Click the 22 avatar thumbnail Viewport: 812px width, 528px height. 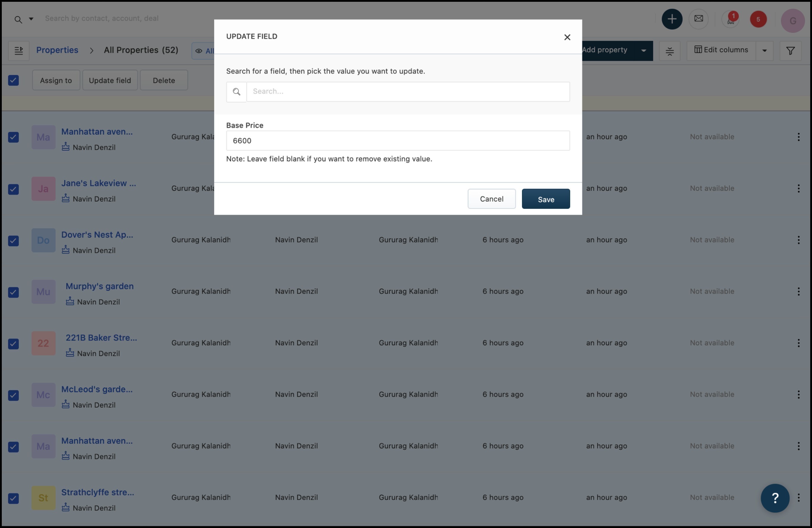43,343
